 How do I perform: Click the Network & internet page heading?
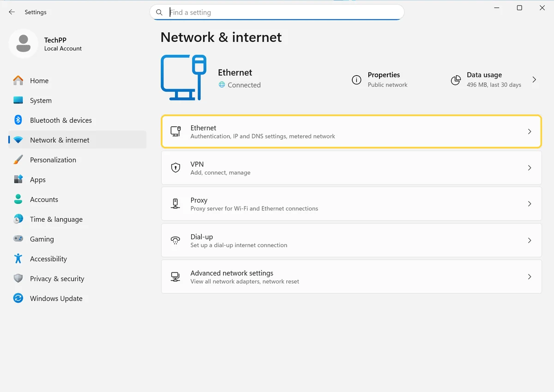click(x=221, y=37)
